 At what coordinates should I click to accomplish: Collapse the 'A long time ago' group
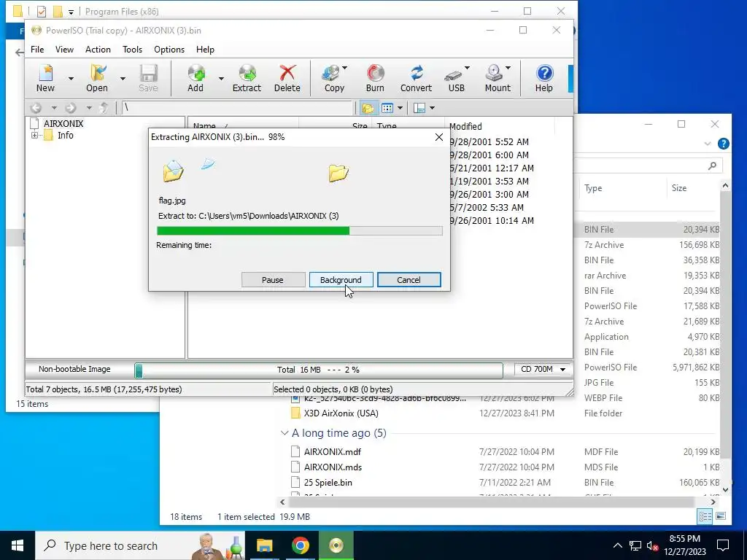click(285, 433)
